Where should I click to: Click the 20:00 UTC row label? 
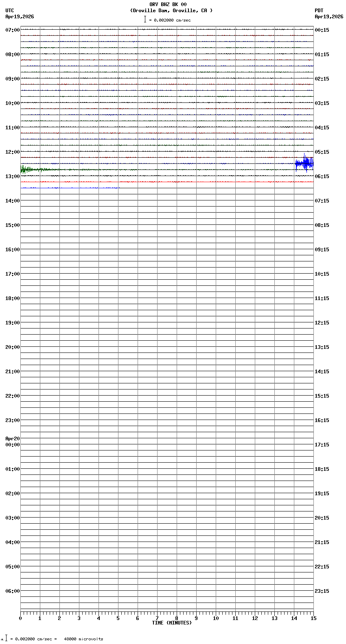tap(13, 347)
